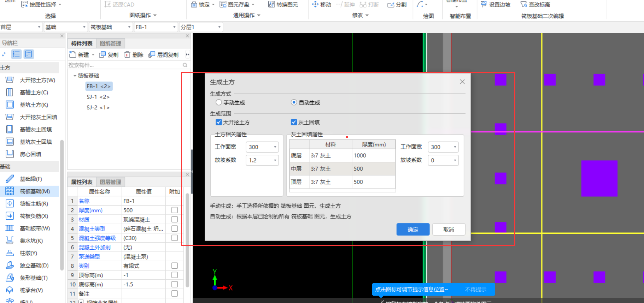Click 设置边坡 tool
The width and height of the screenshot is (644, 303).
click(496, 5)
